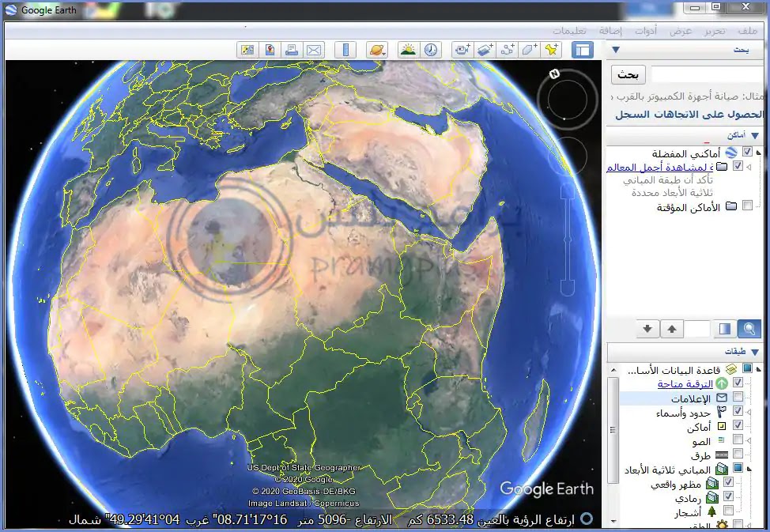This screenshot has width=770, height=532.
Task: Toggle the الترقية متاحة layer checkbox
Action: pos(738,382)
